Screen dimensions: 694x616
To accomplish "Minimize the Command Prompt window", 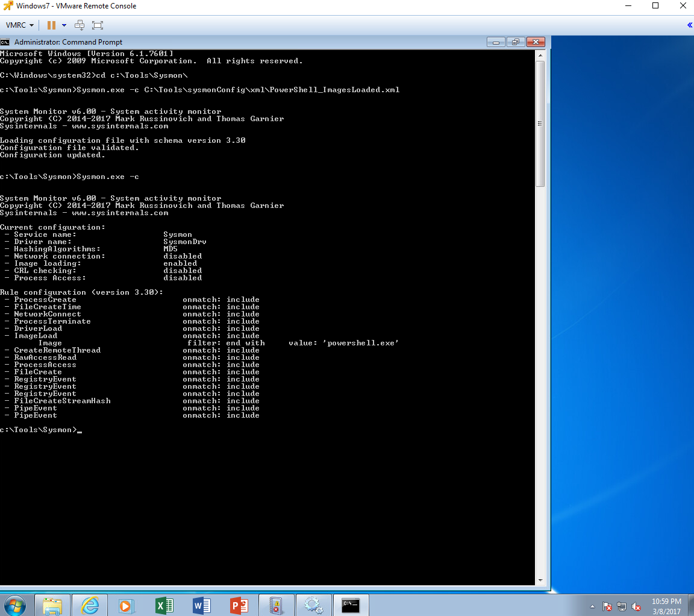I will coord(496,42).
